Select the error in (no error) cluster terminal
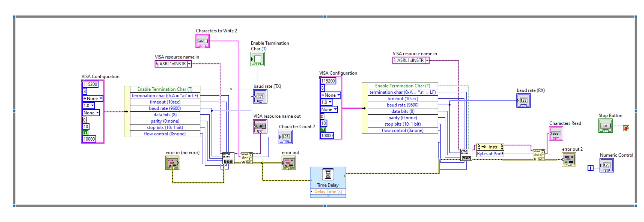The image size is (644, 222). [172, 163]
